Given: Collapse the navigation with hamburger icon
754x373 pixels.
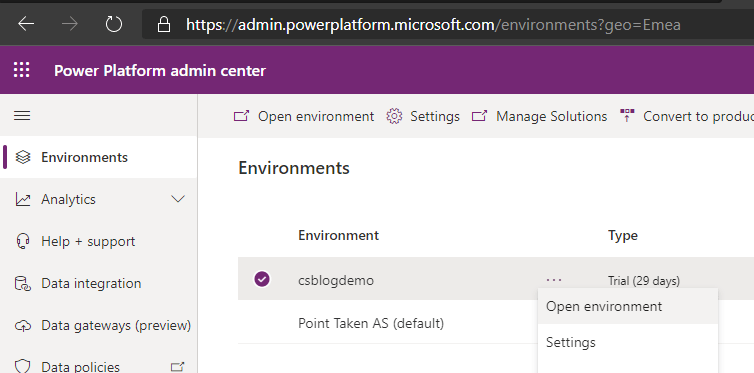Looking at the screenshot, I should (x=22, y=115).
